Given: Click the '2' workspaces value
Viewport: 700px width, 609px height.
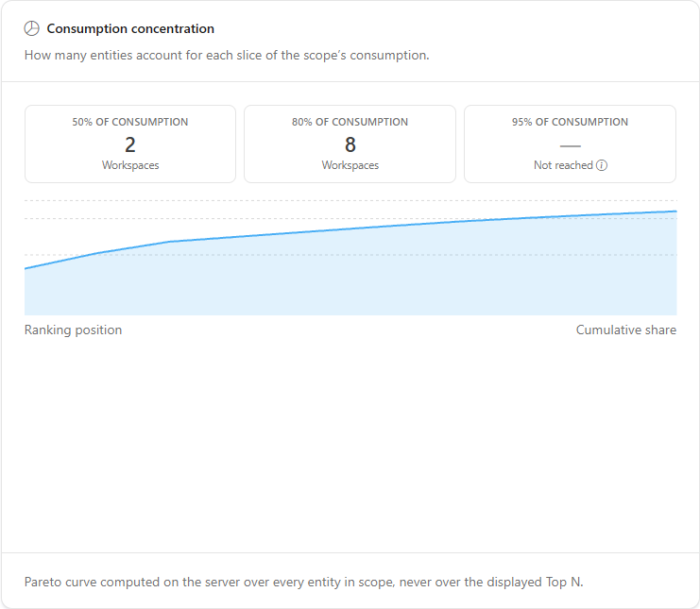Looking at the screenshot, I should (x=130, y=144).
